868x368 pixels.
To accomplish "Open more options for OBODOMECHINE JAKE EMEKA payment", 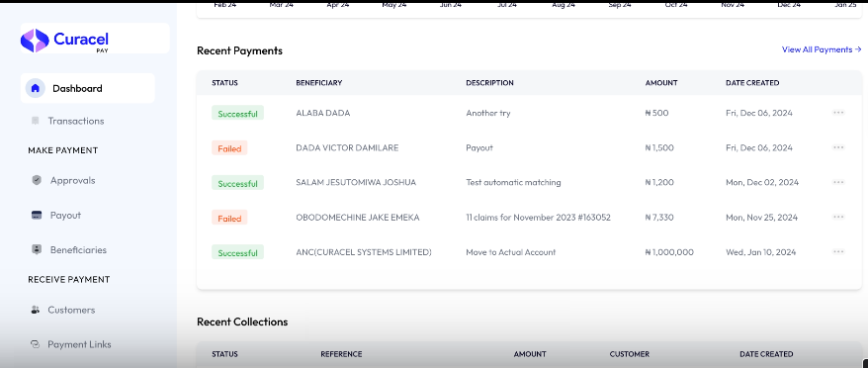I will [x=838, y=218].
